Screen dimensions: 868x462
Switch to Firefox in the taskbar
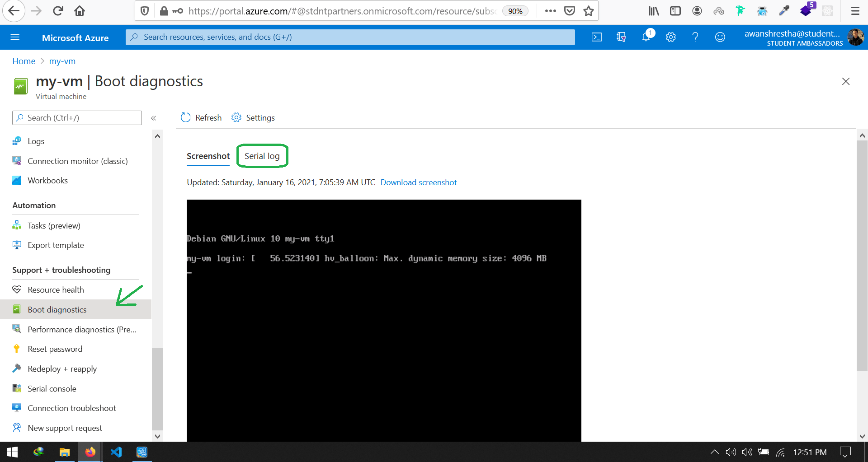90,452
